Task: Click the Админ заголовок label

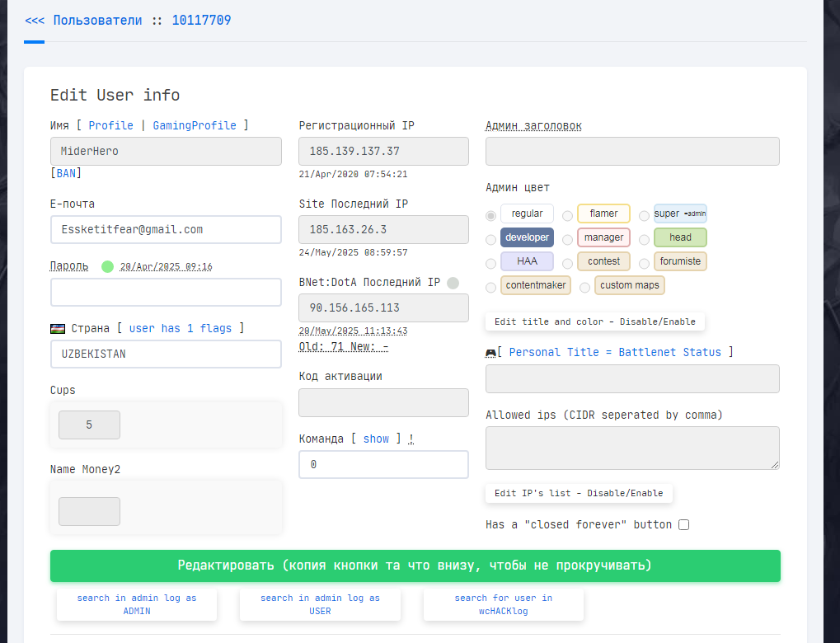Action: coord(533,125)
